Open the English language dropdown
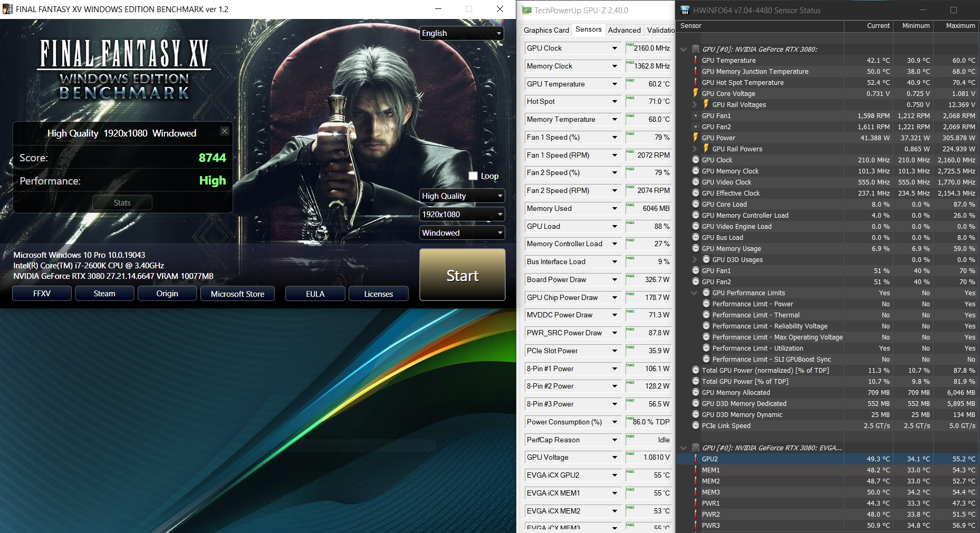The width and height of the screenshot is (980, 533). point(462,33)
